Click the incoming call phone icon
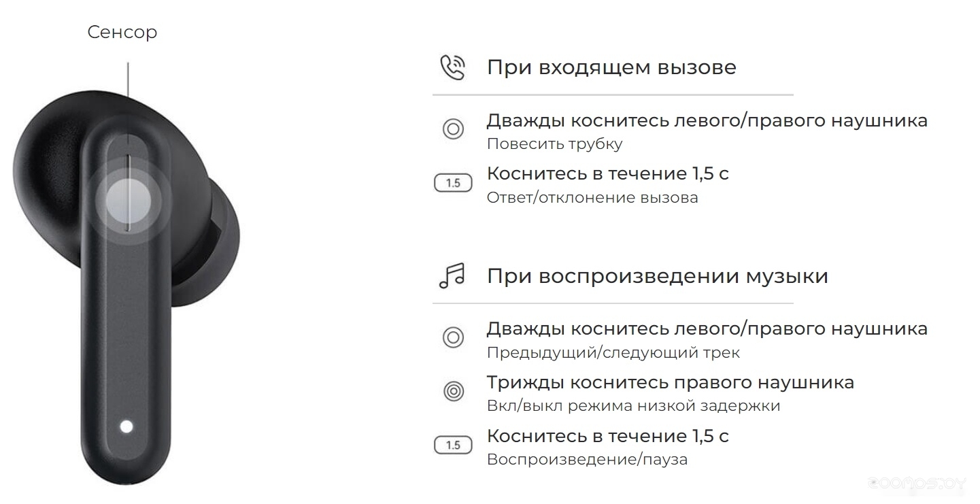980x504 pixels. 452,67
